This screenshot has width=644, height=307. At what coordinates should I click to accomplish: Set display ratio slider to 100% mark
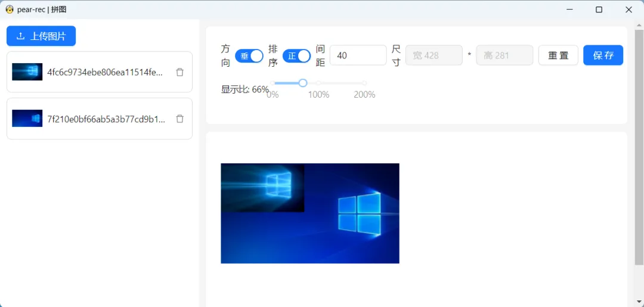tap(318, 83)
